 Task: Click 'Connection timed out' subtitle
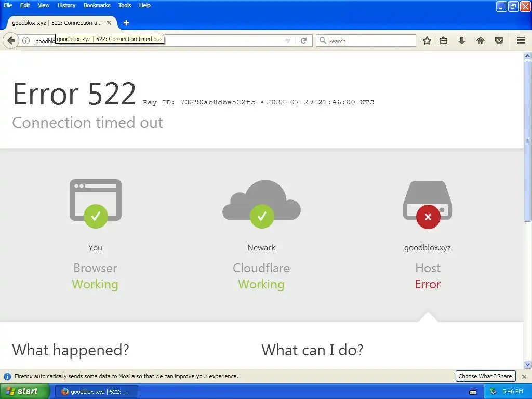pos(87,123)
